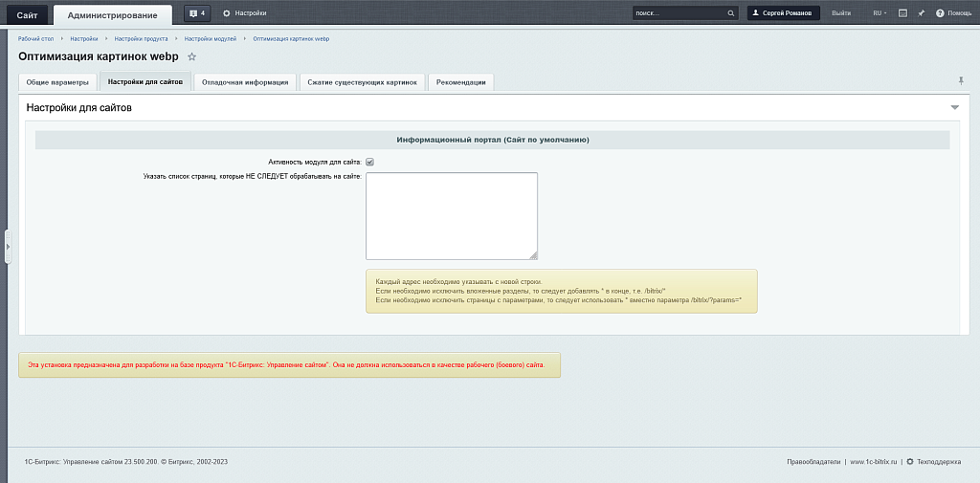Click the Выйти logout link

click(841, 13)
